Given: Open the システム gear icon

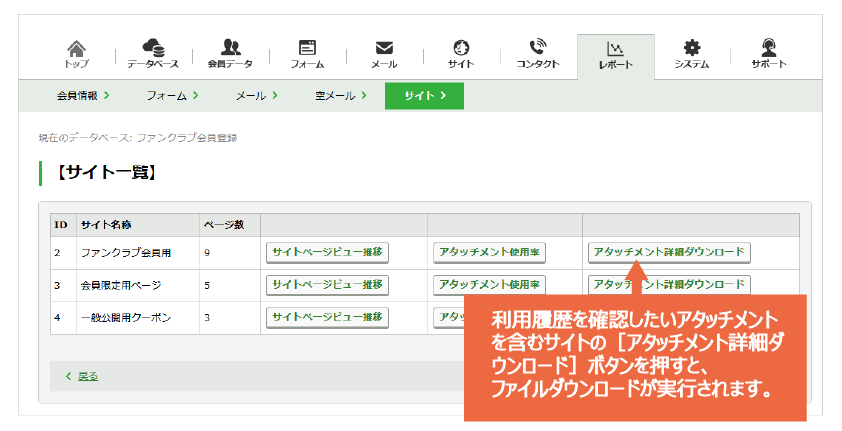Looking at the screenshot, I should tap(692, 48).
